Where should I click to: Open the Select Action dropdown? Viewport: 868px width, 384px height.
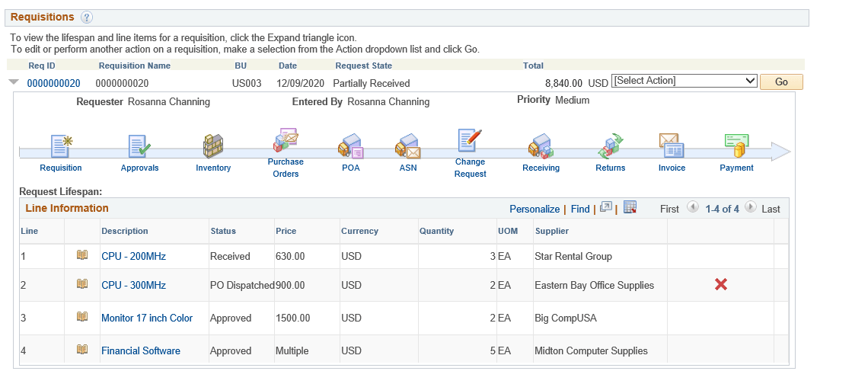[x=684, y=82]
